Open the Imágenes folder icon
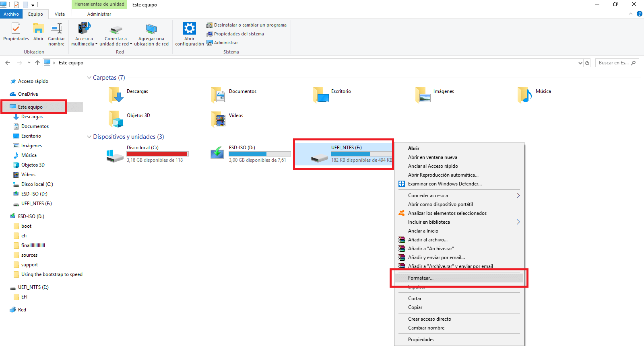Screen dimensions: 644x346 423,95
